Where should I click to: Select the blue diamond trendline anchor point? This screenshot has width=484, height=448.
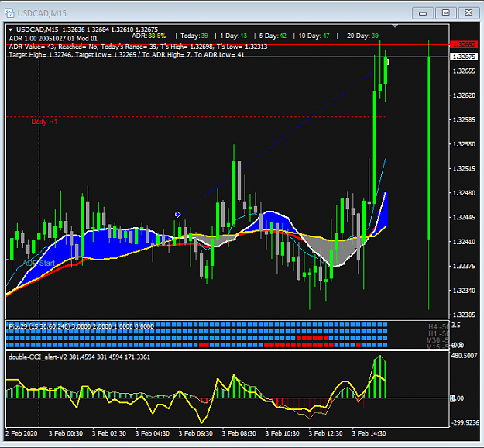click(x=177, y=215)
